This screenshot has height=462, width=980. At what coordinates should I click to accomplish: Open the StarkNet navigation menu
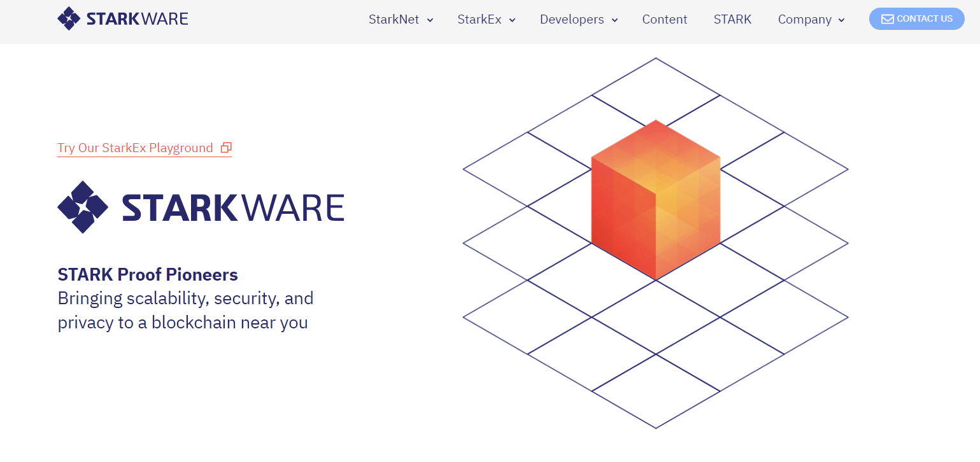(394, 20)
